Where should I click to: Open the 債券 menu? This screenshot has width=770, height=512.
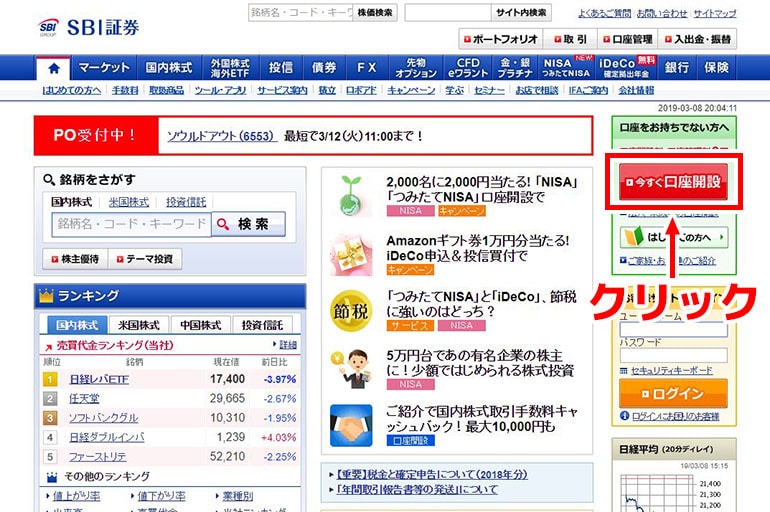pos(324,68)
